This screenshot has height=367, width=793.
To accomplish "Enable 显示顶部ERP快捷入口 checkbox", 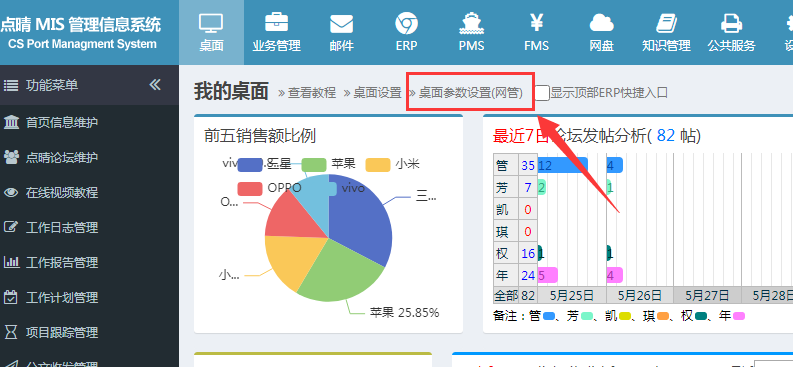I will tap(542, 93).
